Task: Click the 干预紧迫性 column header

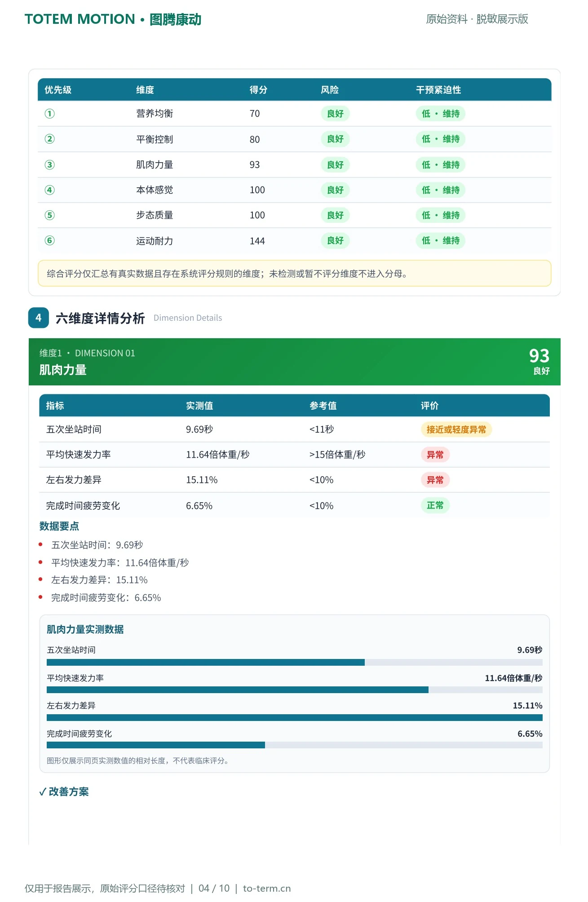Action: (x=438, y=90)
